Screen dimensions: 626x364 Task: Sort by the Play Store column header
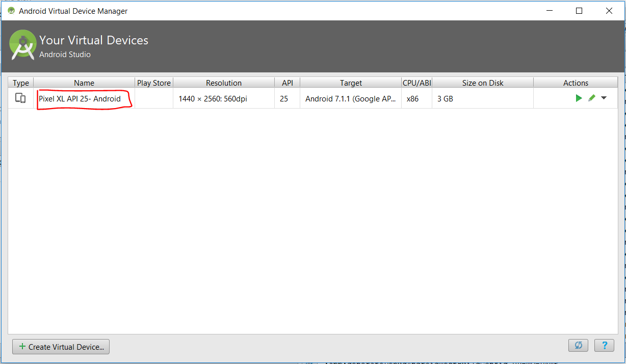coord(154,83)
